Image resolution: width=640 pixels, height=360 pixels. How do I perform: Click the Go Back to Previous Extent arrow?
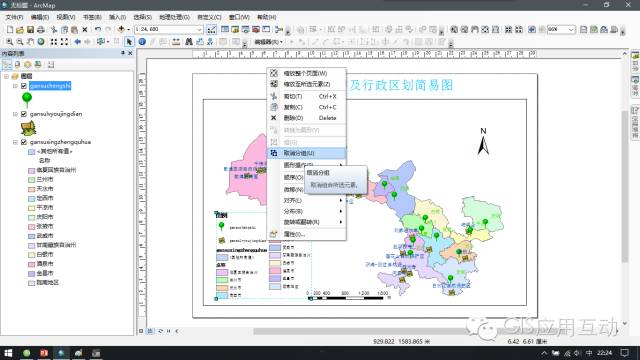click(x=77, y=42)
